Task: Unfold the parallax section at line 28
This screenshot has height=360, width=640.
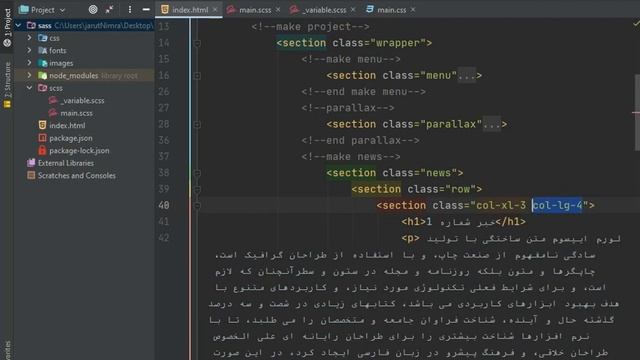Action: [x=197, y=124]
